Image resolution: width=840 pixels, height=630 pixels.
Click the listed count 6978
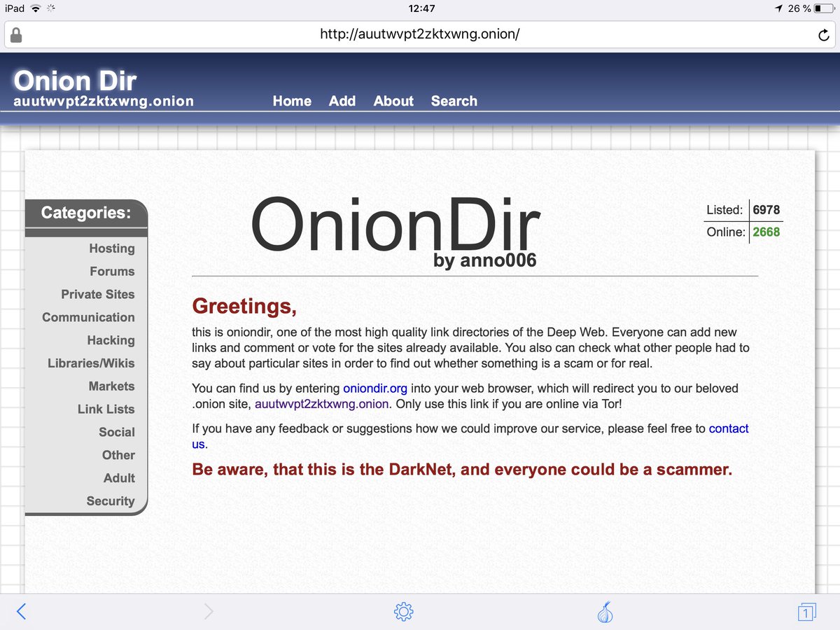click(x=766, y=210)
